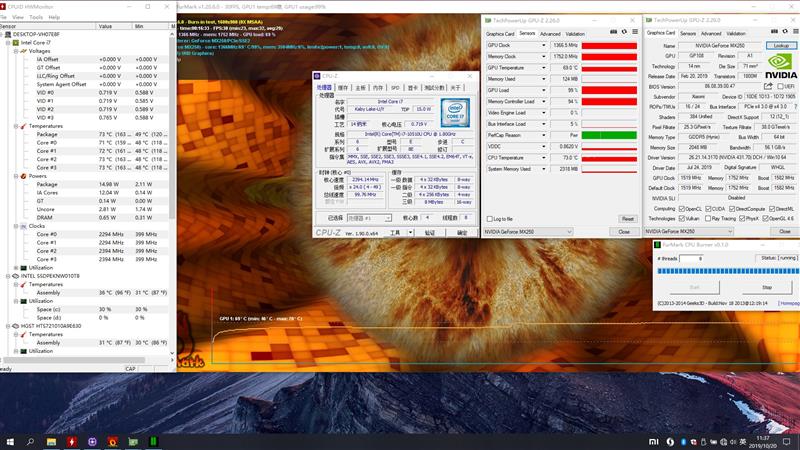This screenshot has height=450, width=800.
Task: Click the HGST HTS721010A9E630 drive icon
Action: [x=16, y=326]
